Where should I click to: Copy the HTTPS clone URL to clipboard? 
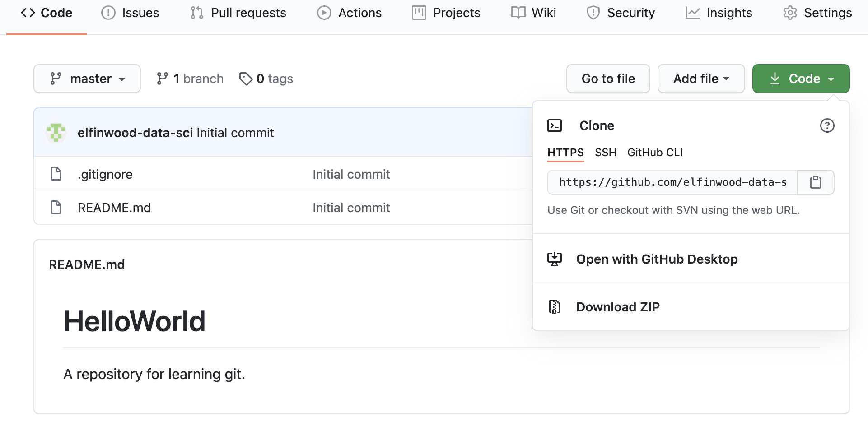(x=815, y=182)
